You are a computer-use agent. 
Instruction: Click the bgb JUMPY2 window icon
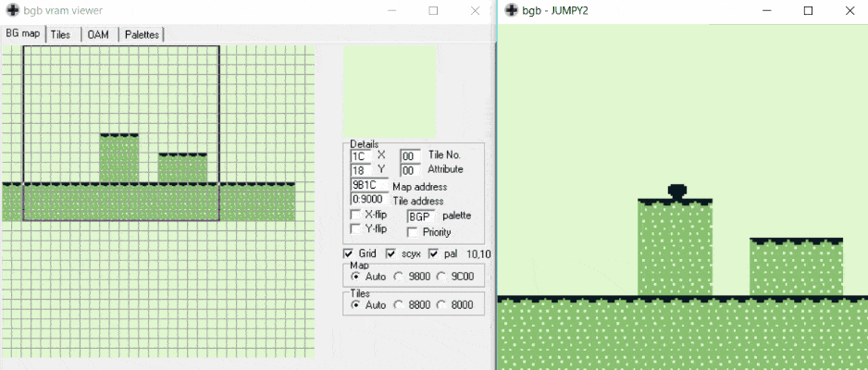512,10
